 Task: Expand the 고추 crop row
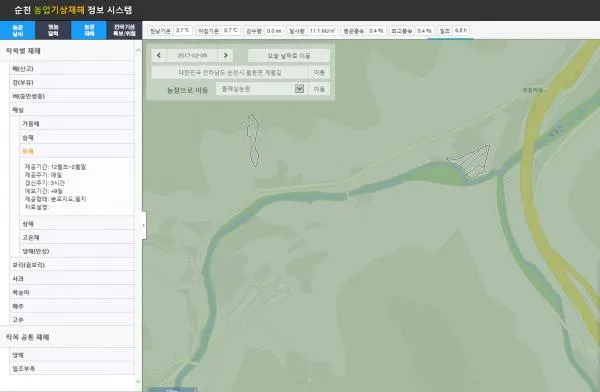[72, 319]
